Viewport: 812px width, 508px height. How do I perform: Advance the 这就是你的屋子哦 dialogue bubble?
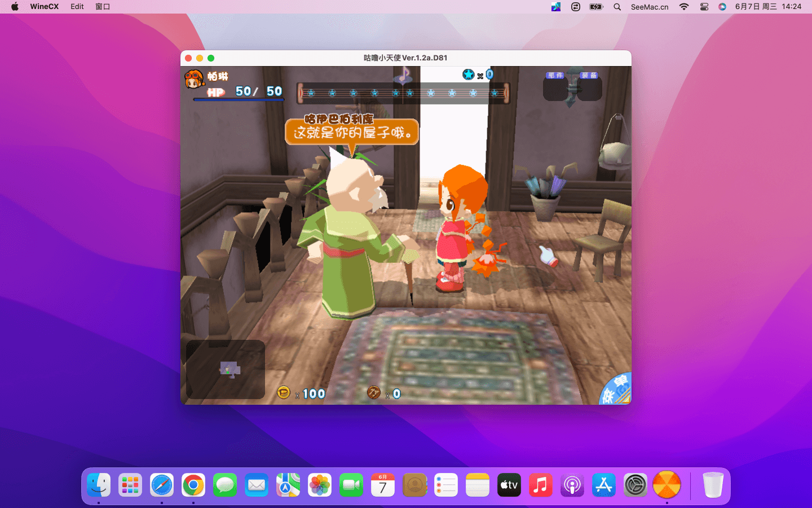click(352, 132)
